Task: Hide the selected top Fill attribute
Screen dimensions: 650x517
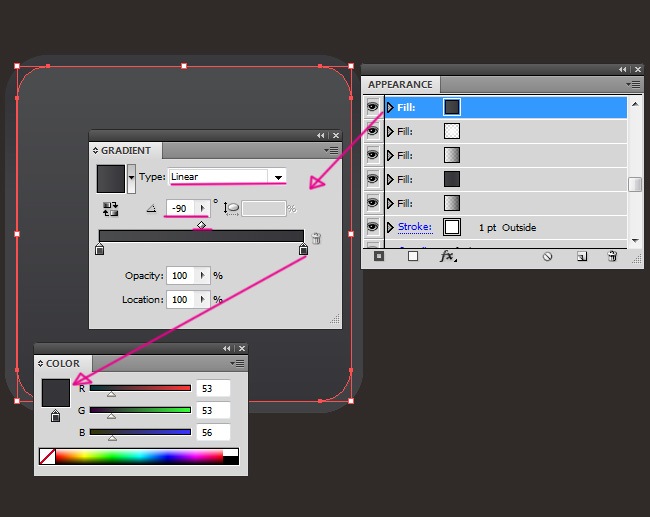Action: click(x=372, y=107)
